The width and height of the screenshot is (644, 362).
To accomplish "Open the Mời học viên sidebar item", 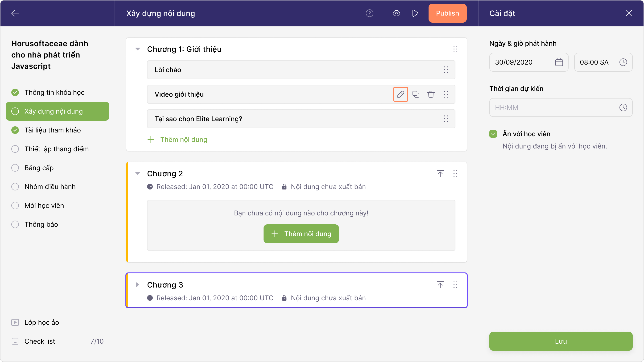I will click(44, 206).
